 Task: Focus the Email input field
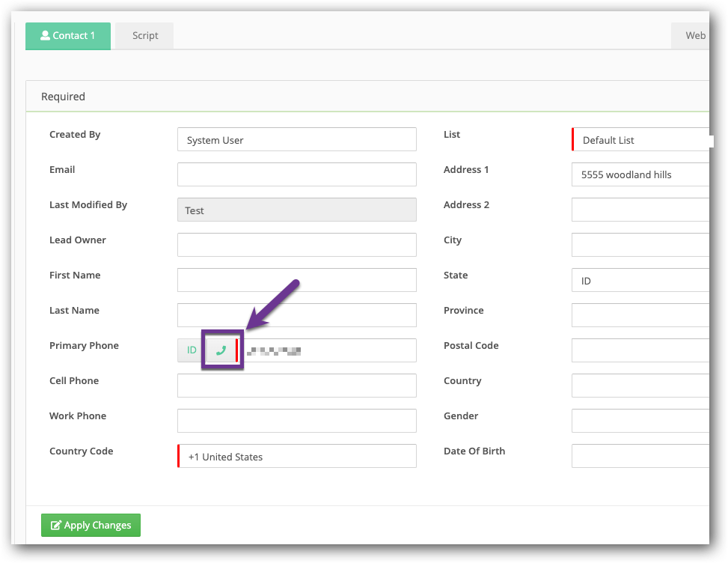[x=297, y=174]
